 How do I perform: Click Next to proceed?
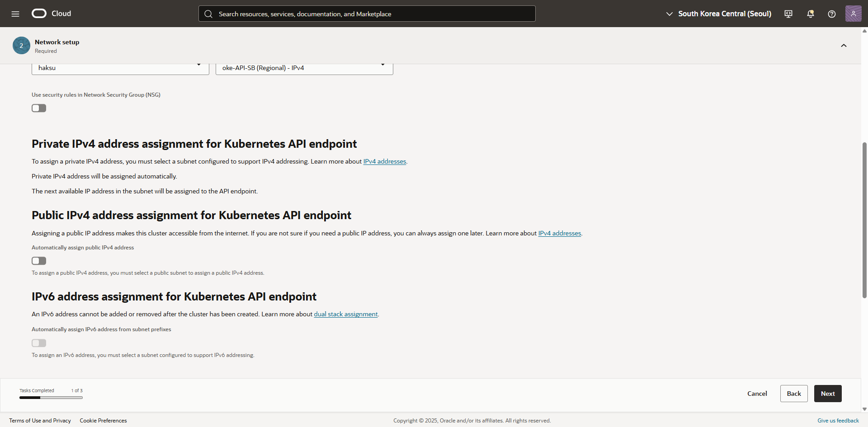click(827, 394)
